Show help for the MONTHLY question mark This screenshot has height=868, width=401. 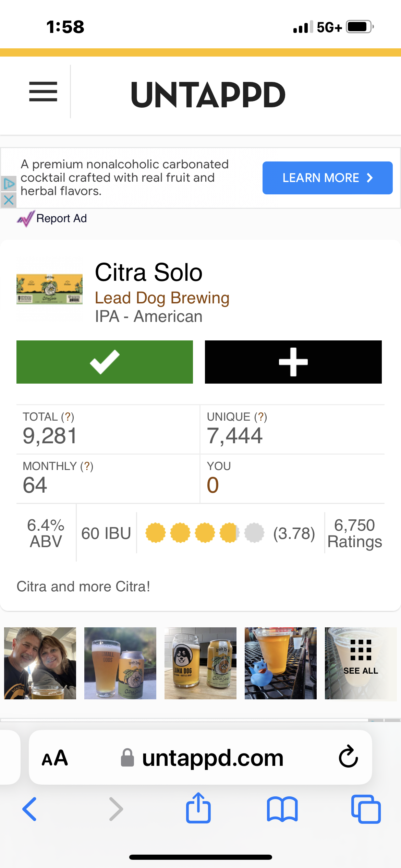pos(87,466)
